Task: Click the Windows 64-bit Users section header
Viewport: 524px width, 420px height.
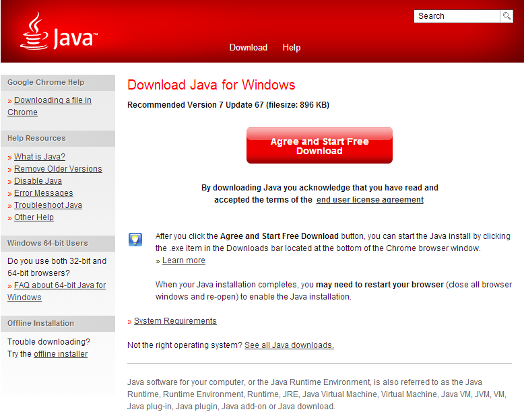Action: click(58, 244)
